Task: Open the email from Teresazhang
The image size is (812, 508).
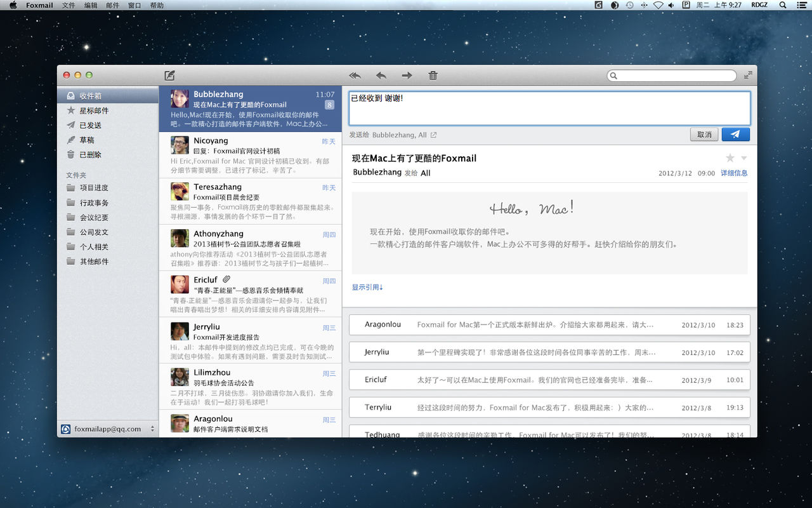Action: pos(250,201)
